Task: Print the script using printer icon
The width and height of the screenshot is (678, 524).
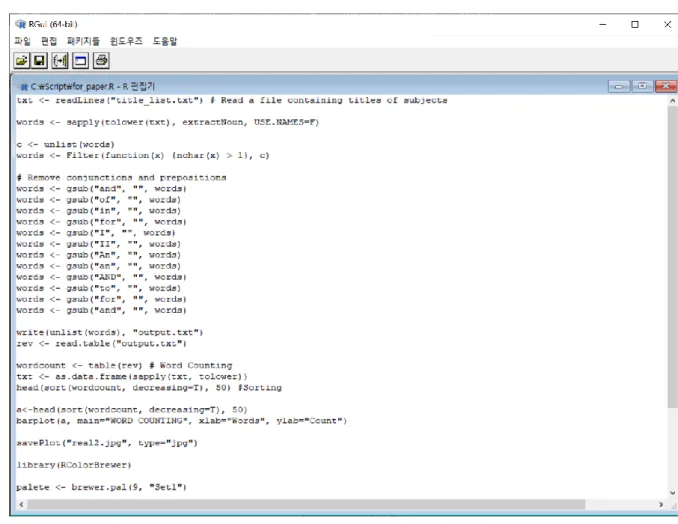Action: (101, 61)
